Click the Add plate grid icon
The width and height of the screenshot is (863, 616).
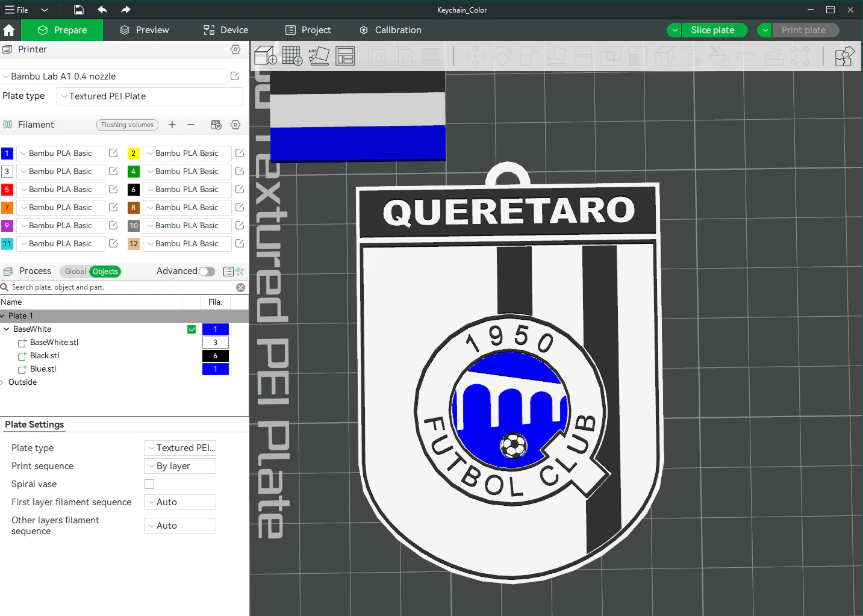(x=292, y=56)
